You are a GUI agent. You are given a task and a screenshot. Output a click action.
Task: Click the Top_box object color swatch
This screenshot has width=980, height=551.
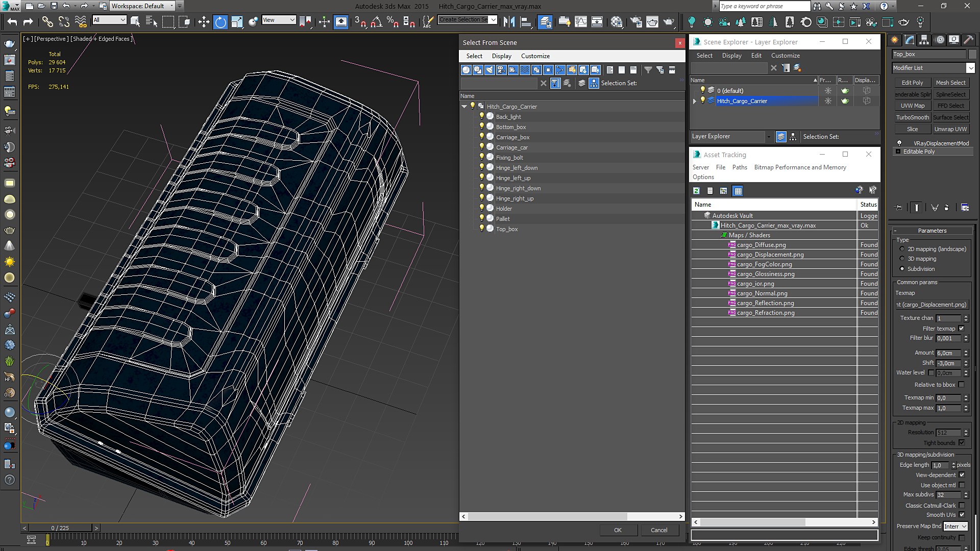[972, 54]
